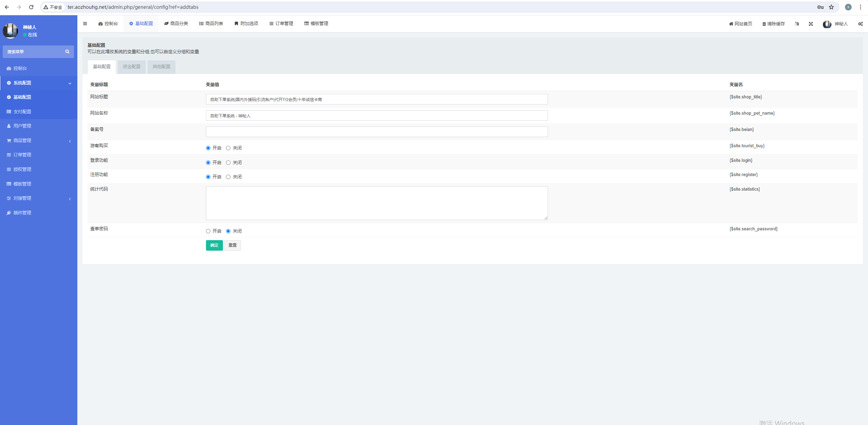Set 游客购买 to 关闭

(x=228, y=148)
